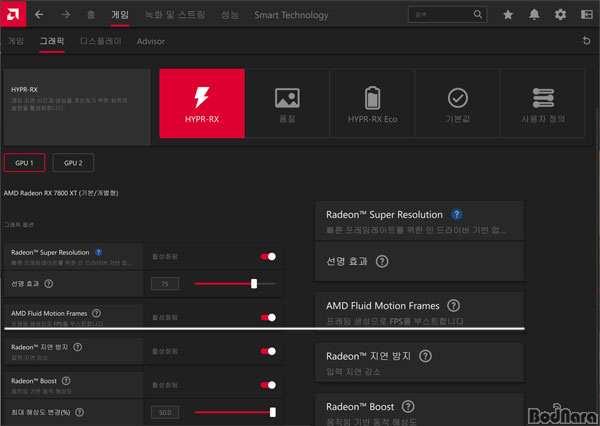Open the Smart Technology tab
The image size is (600, 426).
291,15
